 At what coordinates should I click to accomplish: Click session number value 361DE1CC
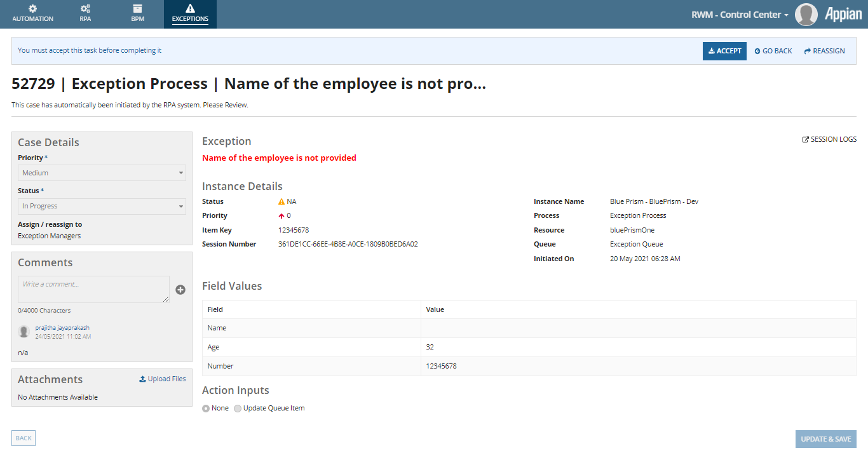click(x=348, y=244)
